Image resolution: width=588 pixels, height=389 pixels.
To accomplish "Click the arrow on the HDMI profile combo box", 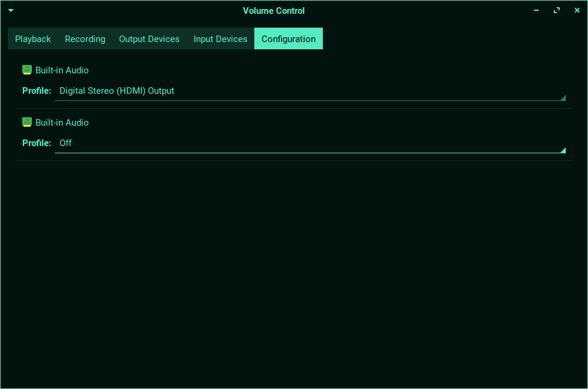I will coord(562,97).
